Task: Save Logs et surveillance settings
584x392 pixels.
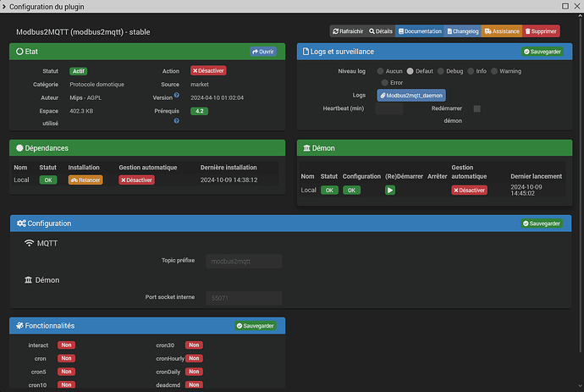Action: pos(543,52)
